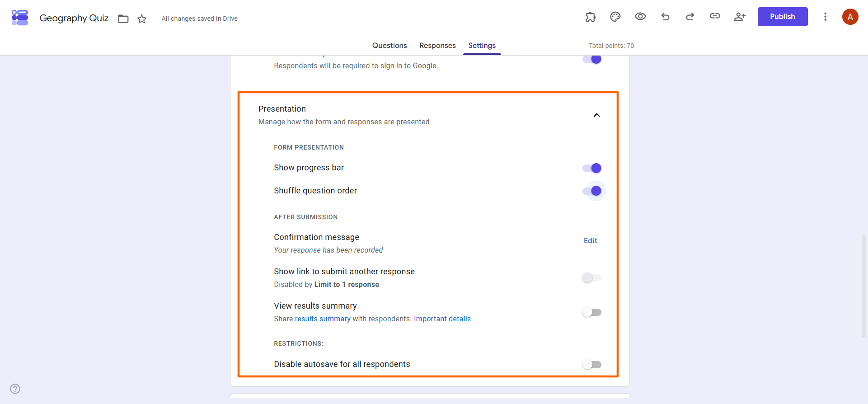This screenshot has height=404, width=868.
Task: Click the Presentation section heading
Action: coord(282,109)
